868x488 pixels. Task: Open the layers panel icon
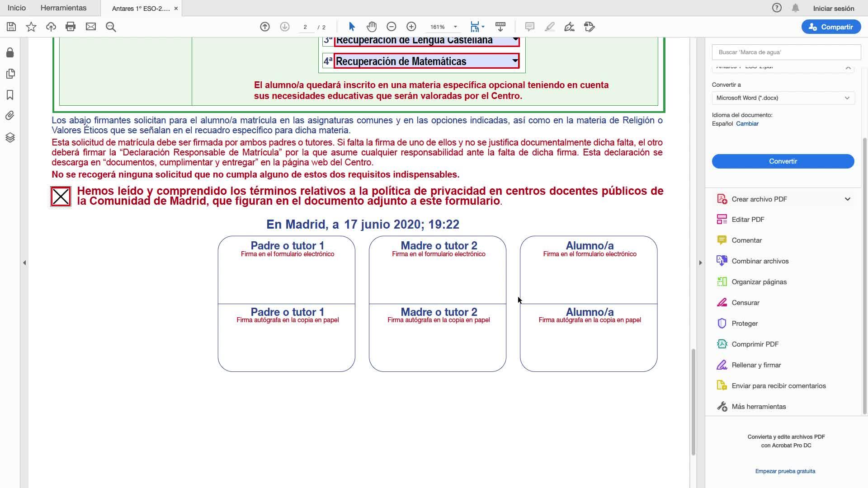point(10,137)
